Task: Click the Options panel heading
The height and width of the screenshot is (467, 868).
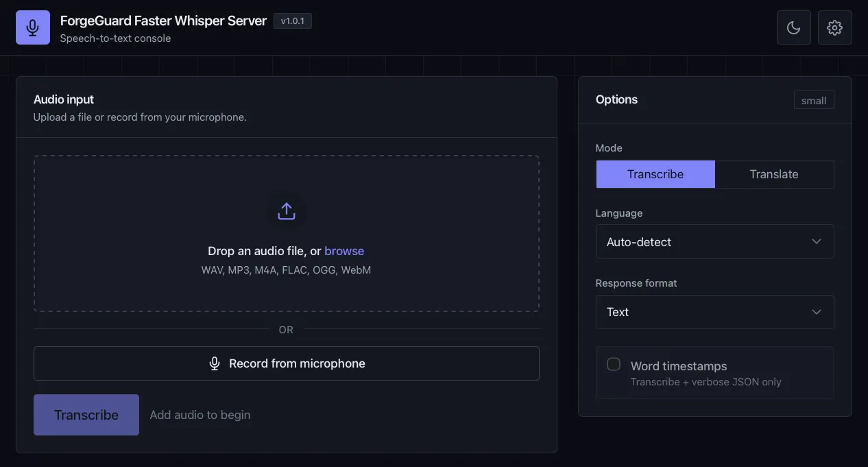Action: pyautogui.click(x=616, y=99)
